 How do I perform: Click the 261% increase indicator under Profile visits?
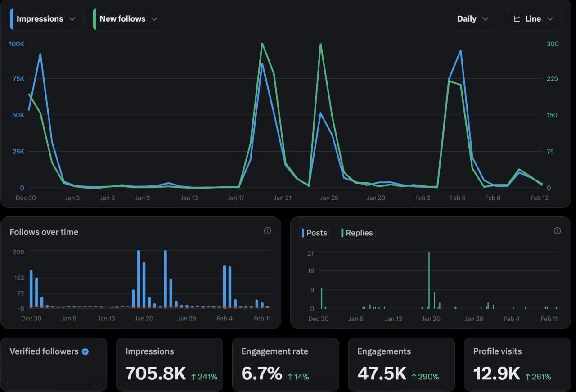click(538, 377)
